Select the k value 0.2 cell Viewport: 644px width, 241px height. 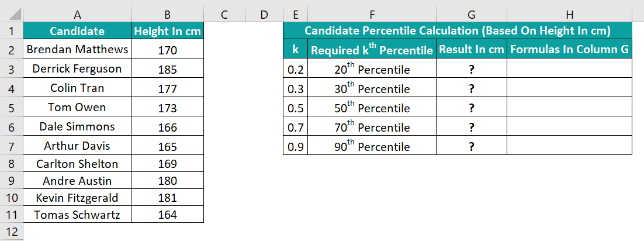(296, 70)
